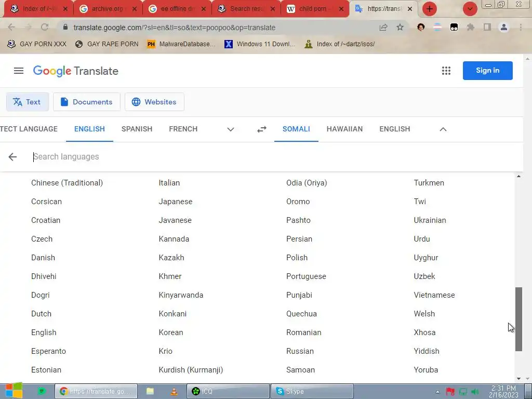Open the network tray icon
Screen dimensions: 532x399
coord(463,392)
